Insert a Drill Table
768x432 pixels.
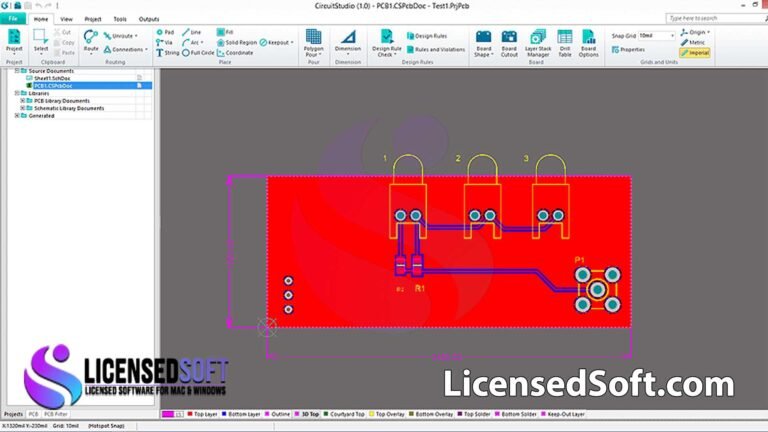tap(565, 42)
